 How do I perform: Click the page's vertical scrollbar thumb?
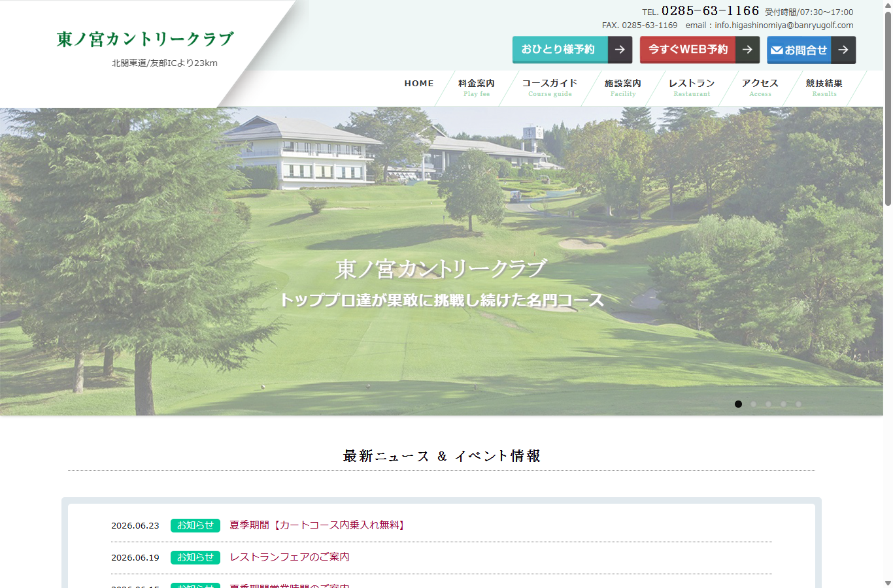[x=888, y=108]
